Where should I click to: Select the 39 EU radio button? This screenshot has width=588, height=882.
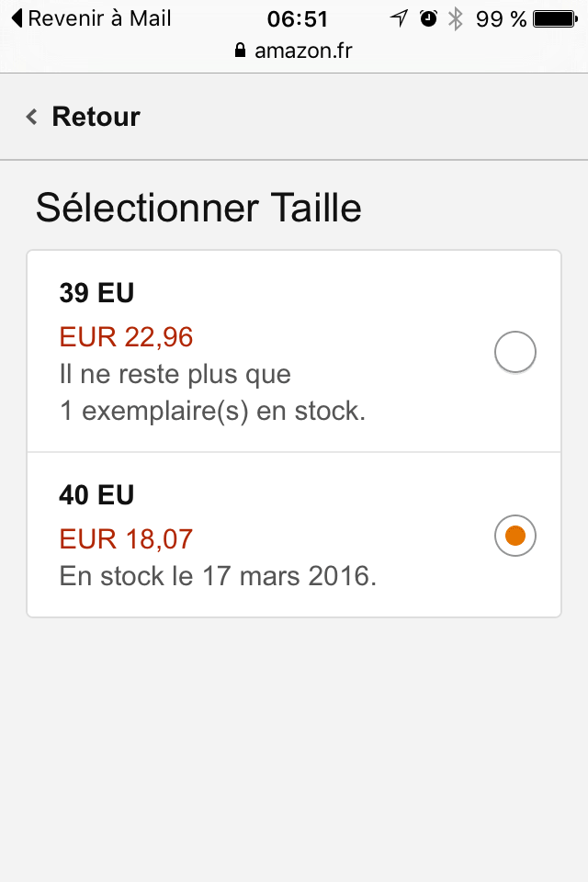[514, 353]
